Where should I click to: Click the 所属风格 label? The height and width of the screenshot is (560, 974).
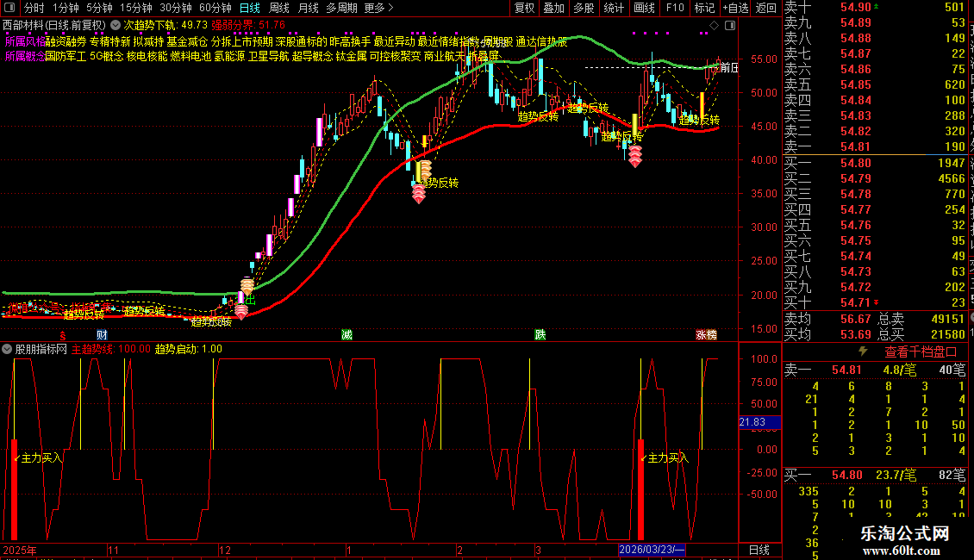pyautogui.click(x=25, y=41)
